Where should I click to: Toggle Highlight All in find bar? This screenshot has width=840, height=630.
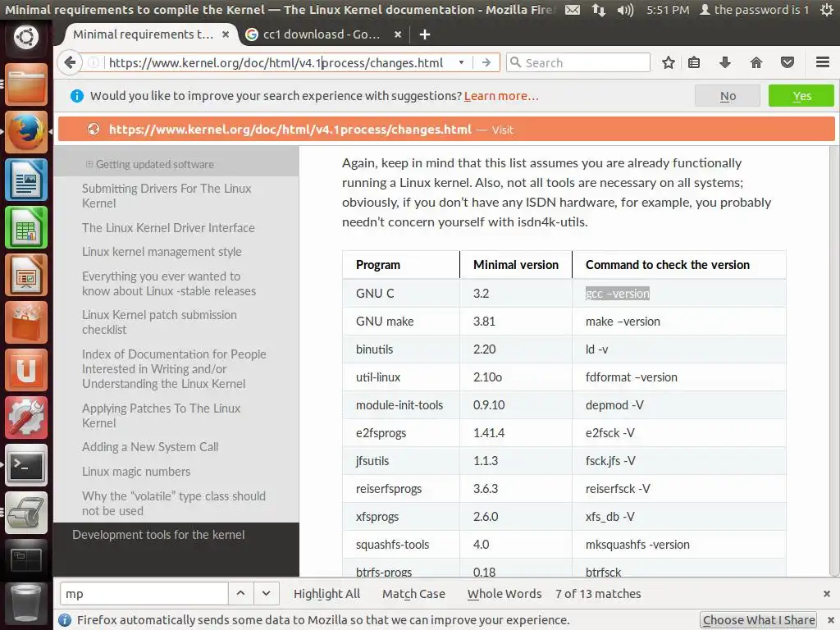[326, 594]
